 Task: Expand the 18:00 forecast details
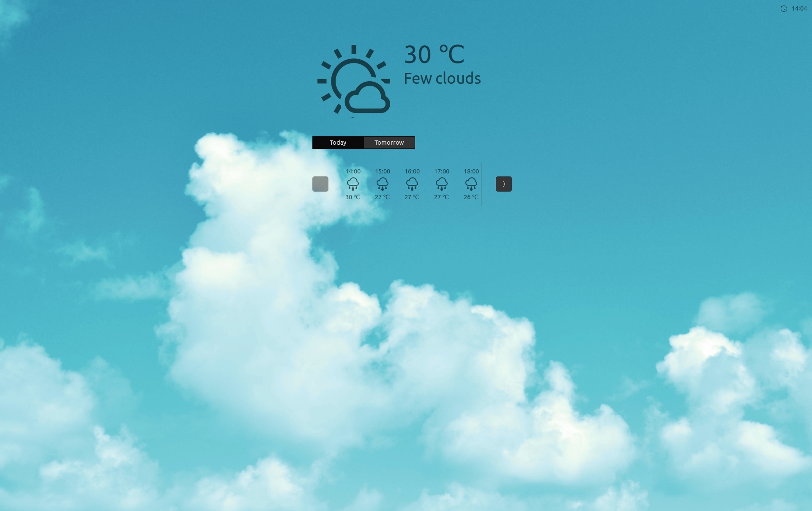(x=470, y=184)
